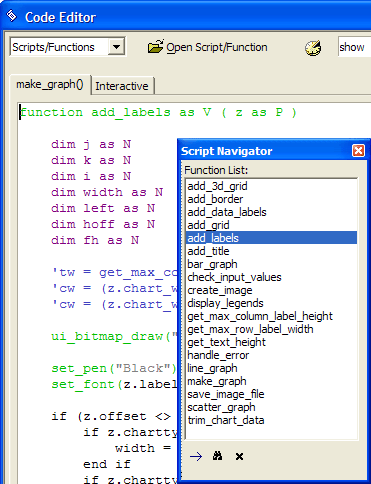
Task: Click the black X icon in Script Navigator
Action: coord(239,456)
